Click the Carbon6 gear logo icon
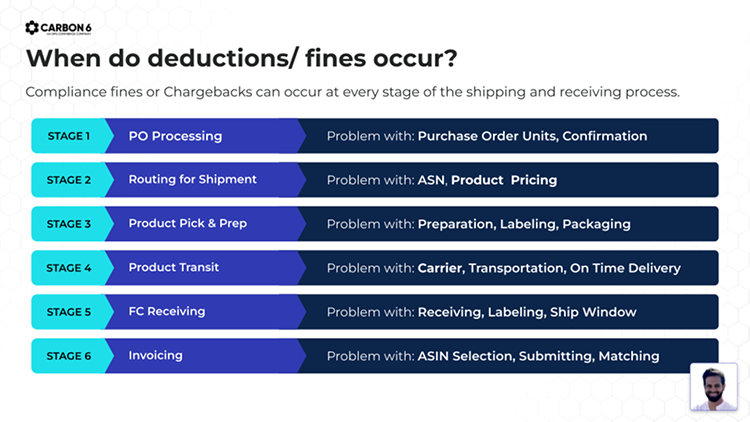 pyautogui.click(x=32, y=28)
